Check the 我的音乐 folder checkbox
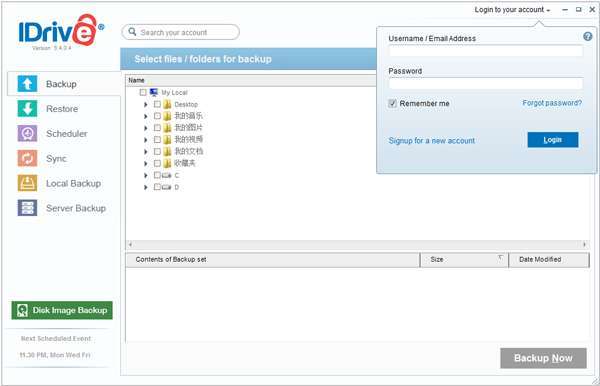This screenshot has height=386, width=600. coord(157,116)
